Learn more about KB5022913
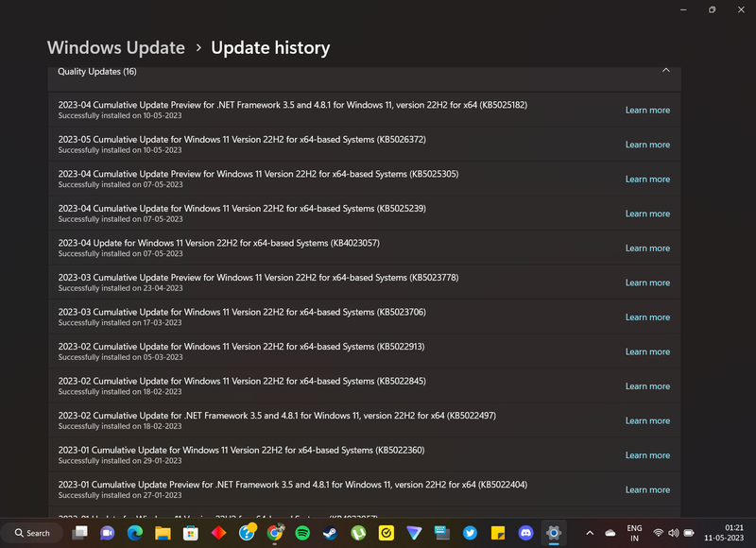This screenshot has width=756, height=548. pos(647,351)
